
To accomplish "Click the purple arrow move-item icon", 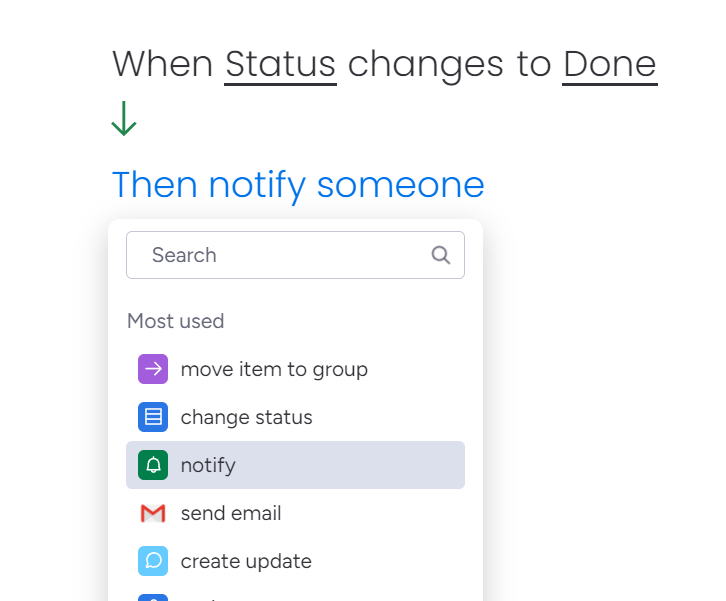I will tap(153, 369).
